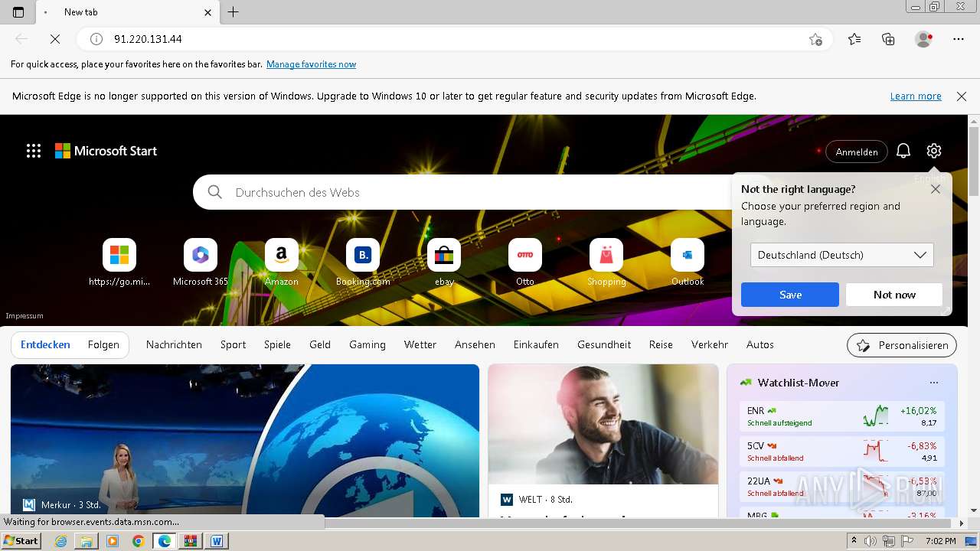The image size is (980, 551).
Task: Open the Microsoft apps grid launcher
Action: point(34,151)
